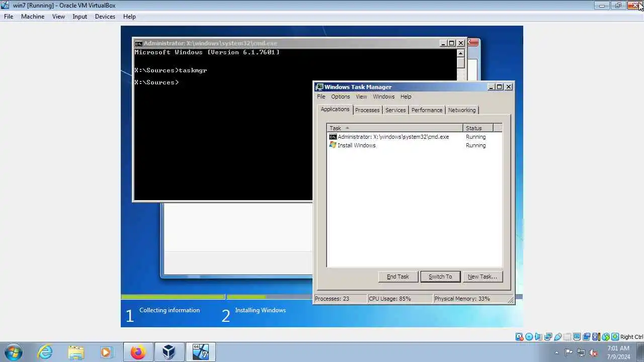Open VirtualBox File menu
The width and height of the screenshot is (644, 362).
[x=9, y=17]
